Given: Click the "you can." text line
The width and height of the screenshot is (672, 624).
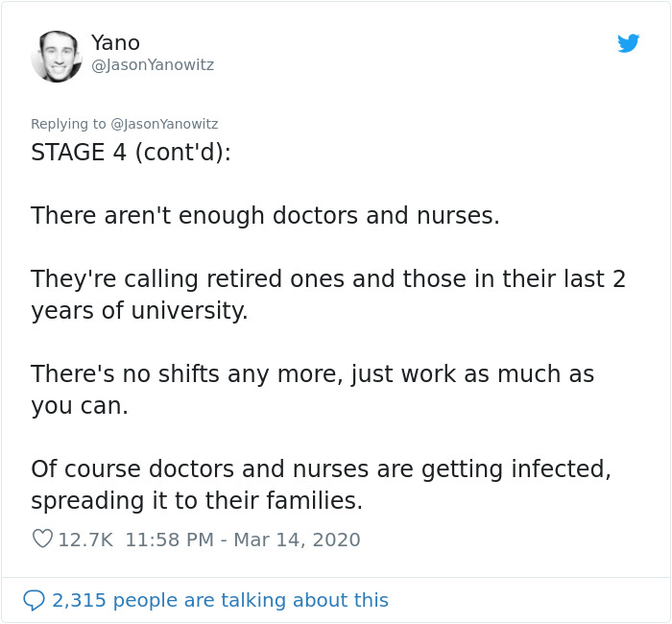Looking at the screenshot, I should pyautogui.click(x=80, y=406).
